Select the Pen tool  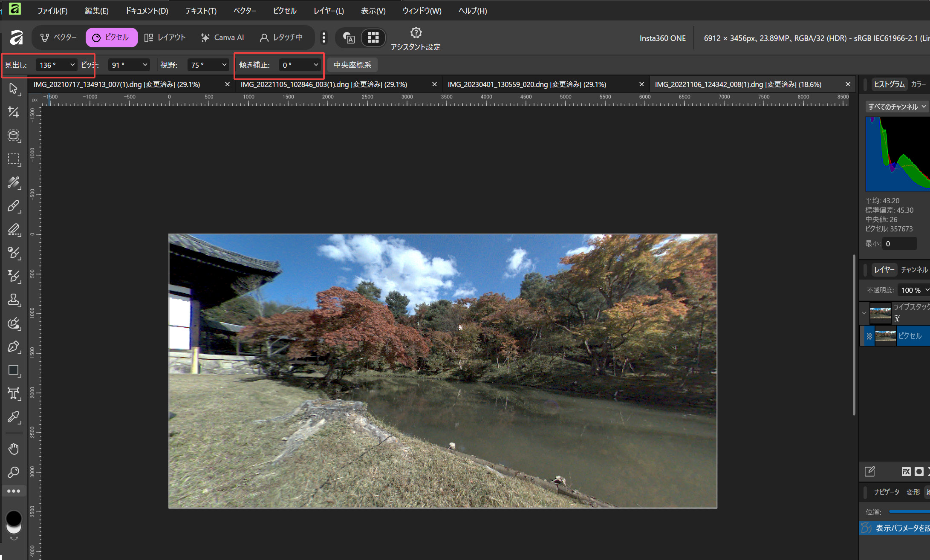[x=14, y=347]
